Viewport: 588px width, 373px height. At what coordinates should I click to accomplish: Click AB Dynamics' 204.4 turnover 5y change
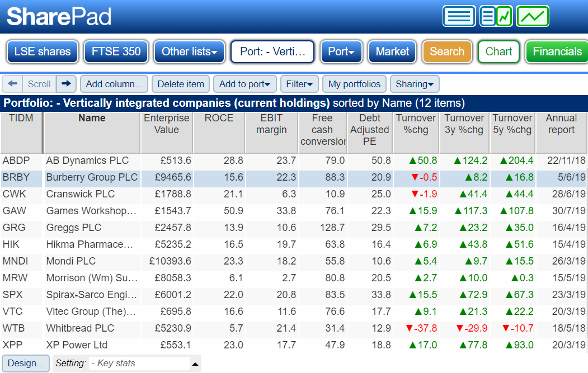pyautogui.click(x=517, y=160)
